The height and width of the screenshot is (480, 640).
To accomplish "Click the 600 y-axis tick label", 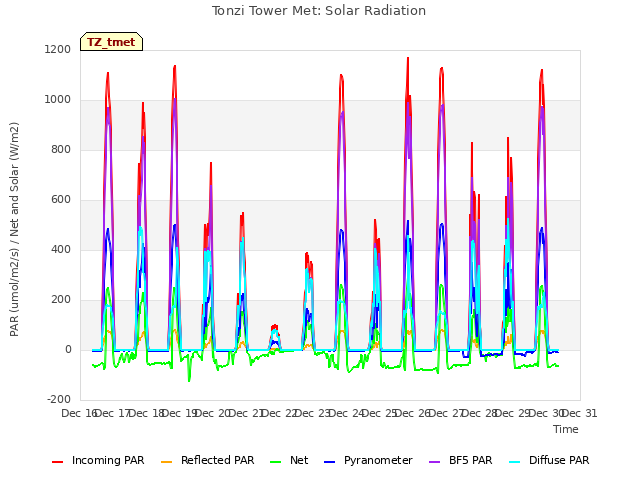I will [61, 200].
